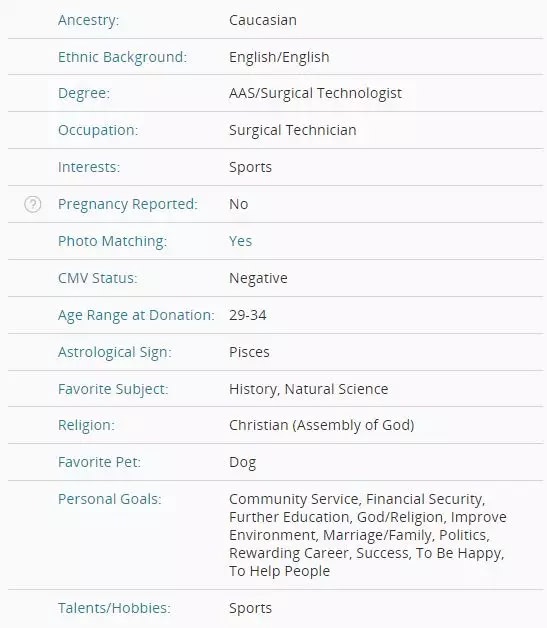Viewport: 547px width, 628px height.
Task: Click the Ancestry value Caucasian
Action: (263, 20)
